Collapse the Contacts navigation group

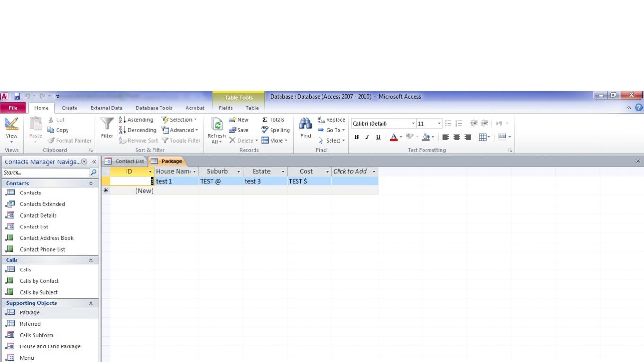[x=91, y=184]
